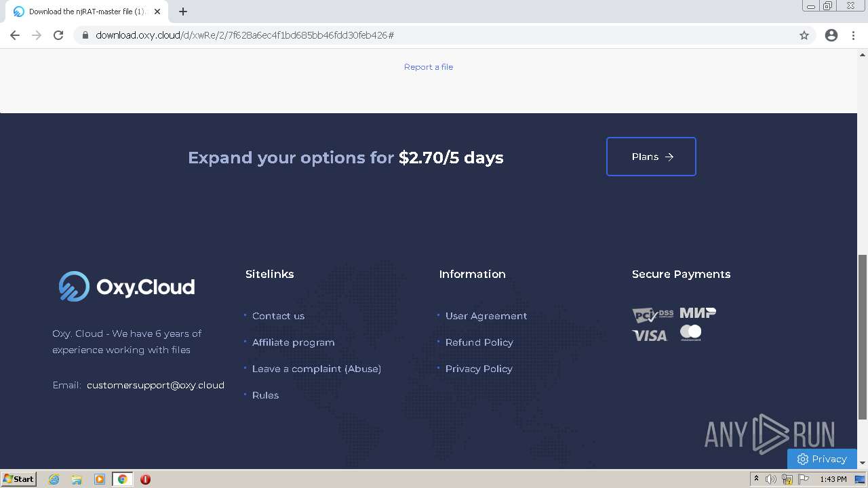Open the Windows Start menu
The height and width of the screenshot is (488, 868).
[x=19, y=479]
